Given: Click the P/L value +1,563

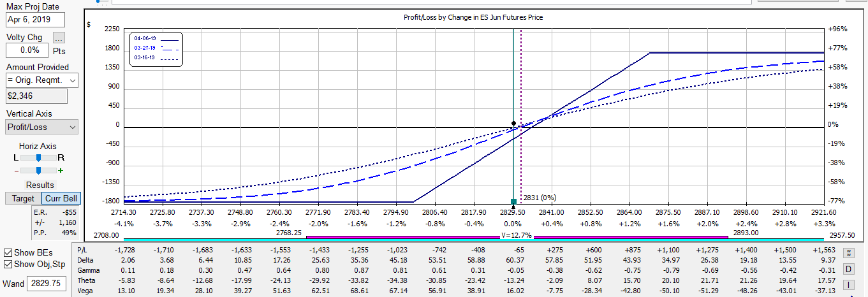Looking at the screenshot, I should (x=823, y=250).
